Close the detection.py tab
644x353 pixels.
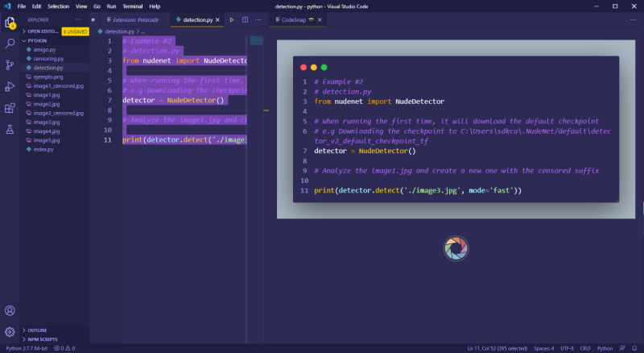click(217, 20)
